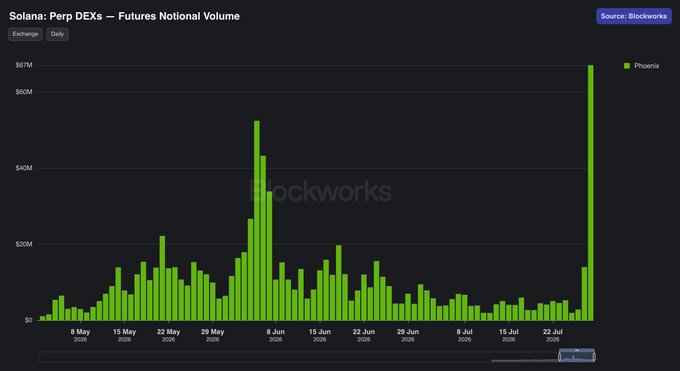Click the 15 May date label

(124, 335)
